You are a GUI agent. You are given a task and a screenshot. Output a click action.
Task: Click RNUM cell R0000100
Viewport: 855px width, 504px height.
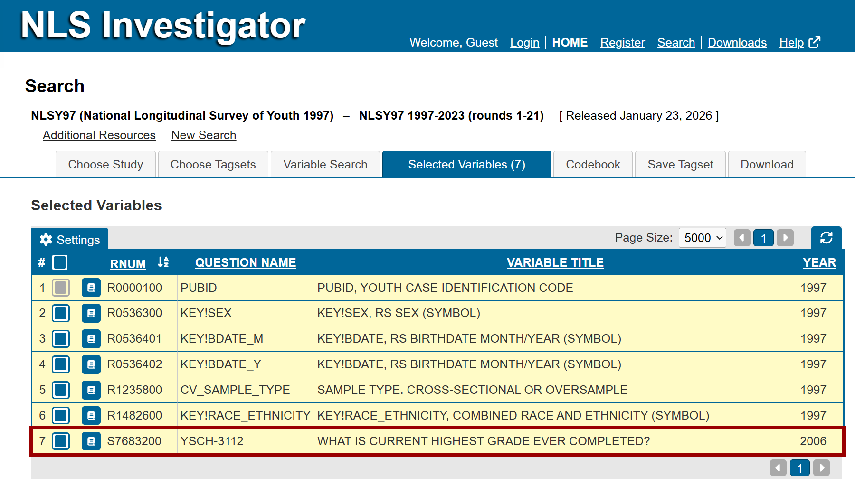(134, 288)
